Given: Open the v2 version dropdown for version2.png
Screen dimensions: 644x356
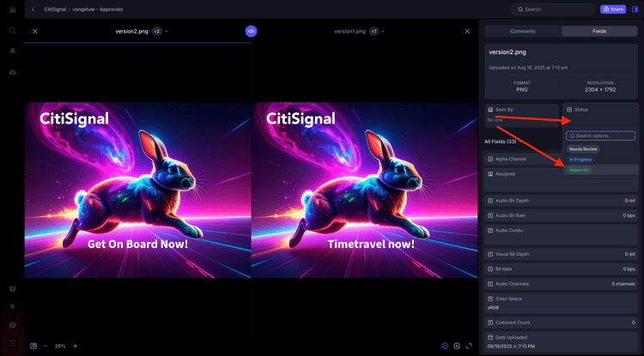Looking at the screenshot, I should 160,31.
